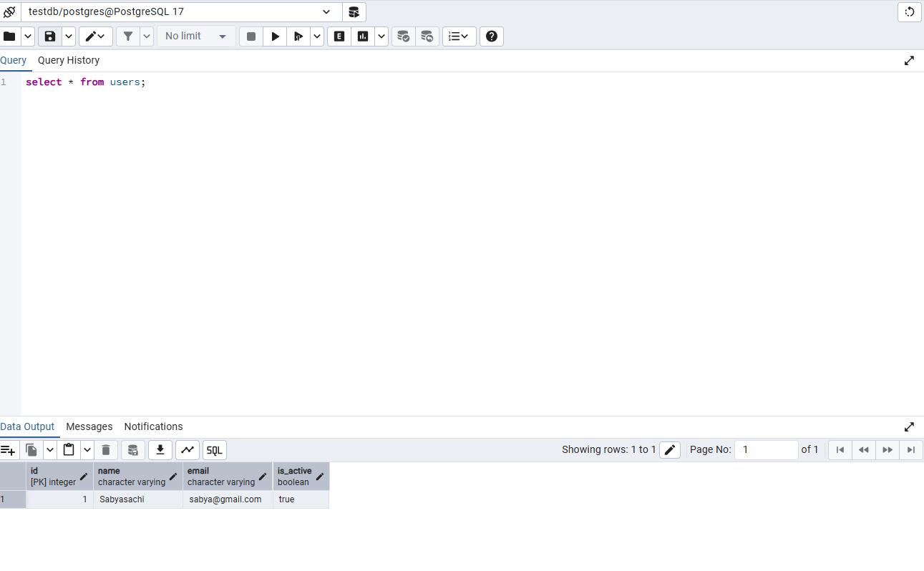Save the query file

coord(50,36)
